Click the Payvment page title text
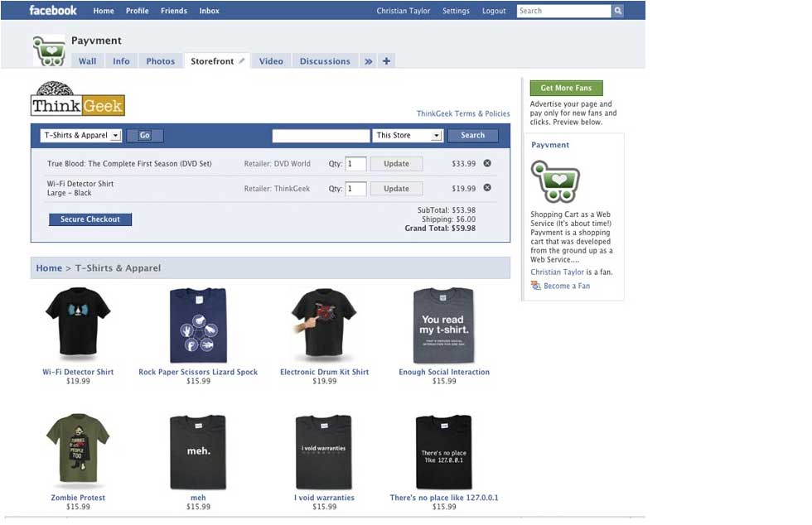The height and width of the screenshot is (525, 812). click(96, 41)
